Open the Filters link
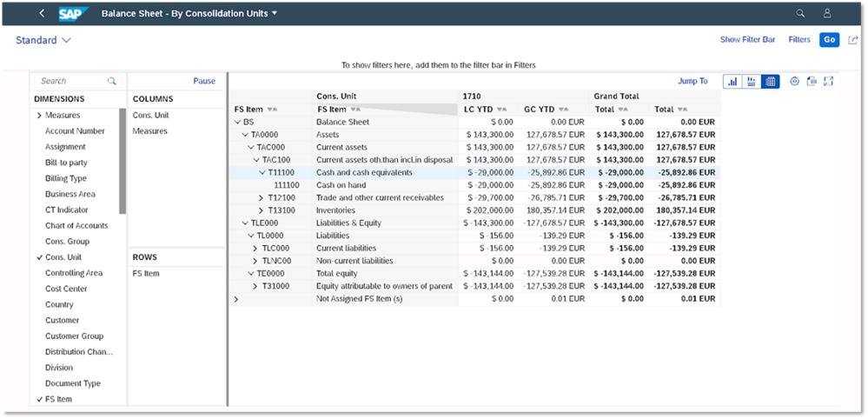 (799, 40)
